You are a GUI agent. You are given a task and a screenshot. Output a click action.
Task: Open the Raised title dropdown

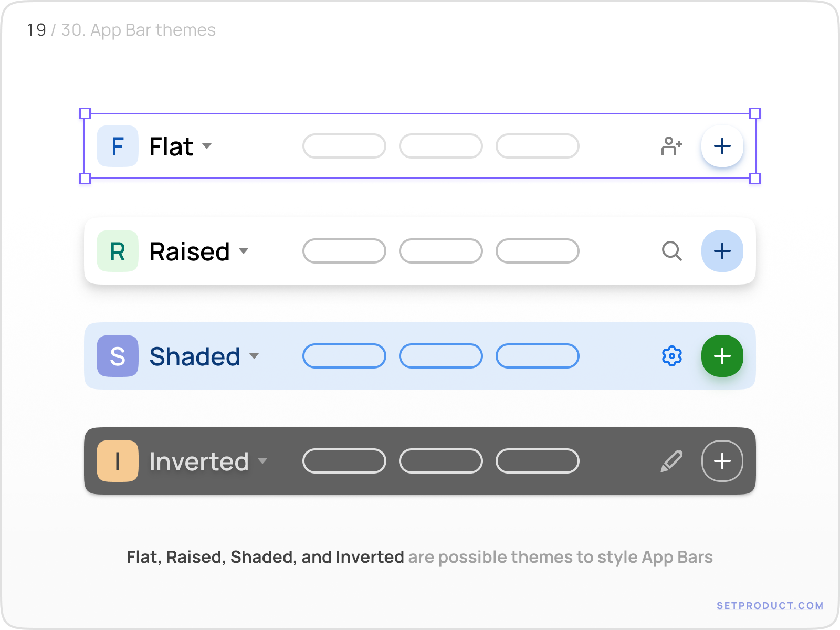(245, 252)
